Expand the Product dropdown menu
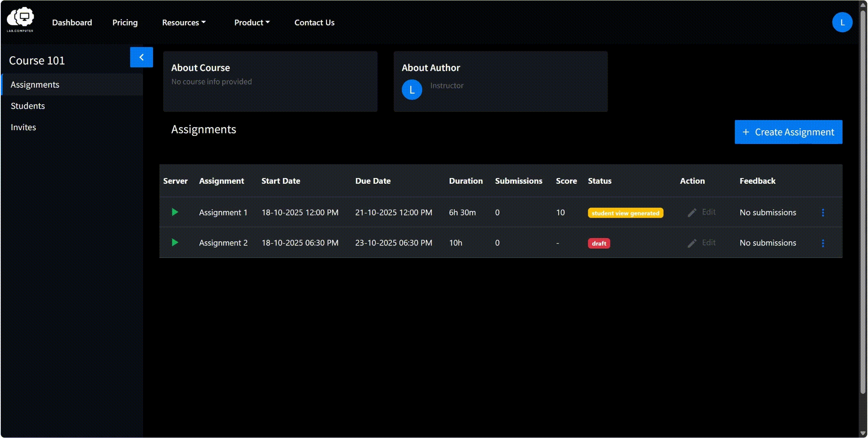This screenshot has width=868, height=438. coord(252,23)
